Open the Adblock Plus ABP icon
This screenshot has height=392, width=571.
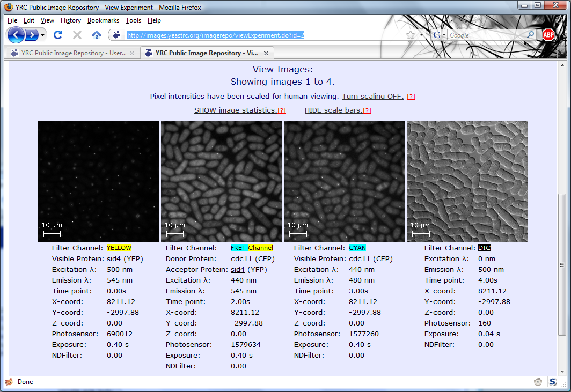[548, 35]
